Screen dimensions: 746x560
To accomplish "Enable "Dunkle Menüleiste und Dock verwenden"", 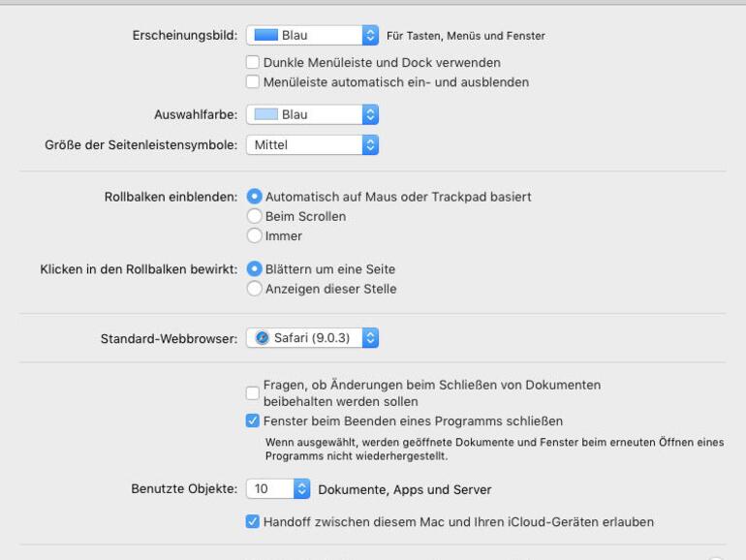I will point(253,63).
